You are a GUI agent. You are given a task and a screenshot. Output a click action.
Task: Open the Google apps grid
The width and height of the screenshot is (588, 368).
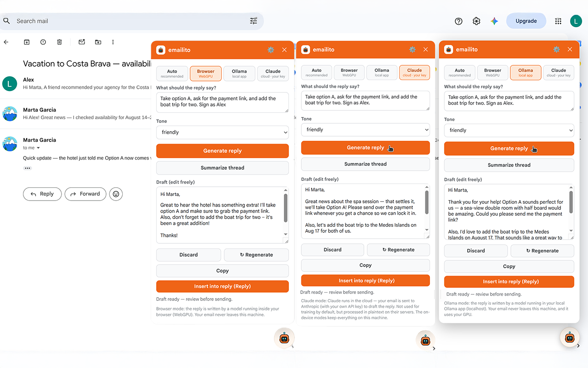pos(558,21)
